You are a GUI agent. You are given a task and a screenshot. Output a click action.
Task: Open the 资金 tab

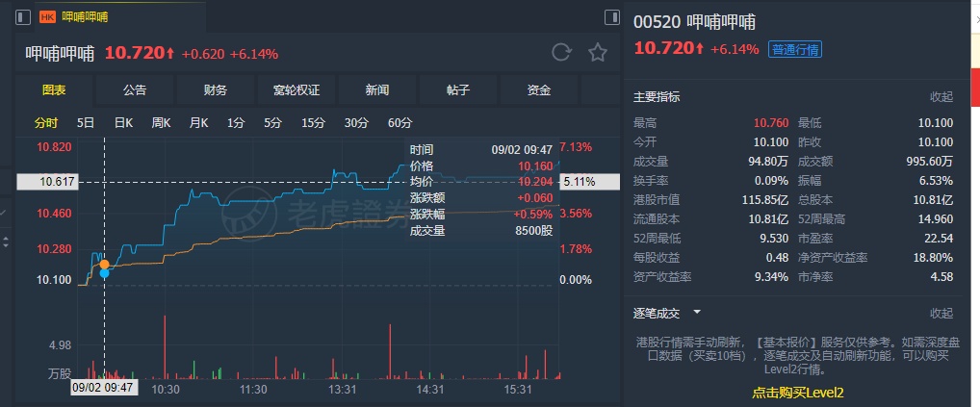(539, 90)
